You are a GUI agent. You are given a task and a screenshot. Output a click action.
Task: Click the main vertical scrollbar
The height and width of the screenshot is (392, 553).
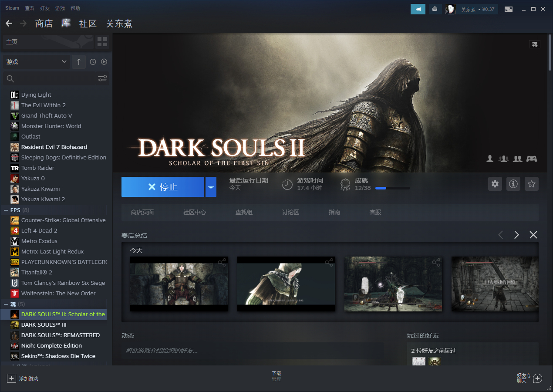coord(550,52)
